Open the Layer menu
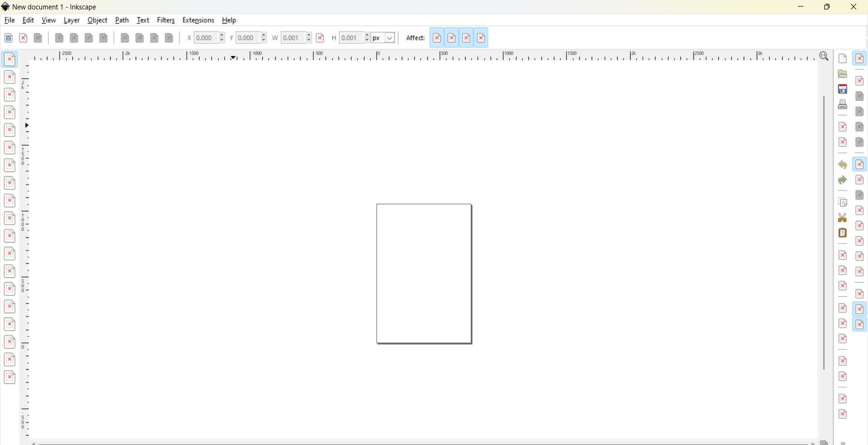 72,20
